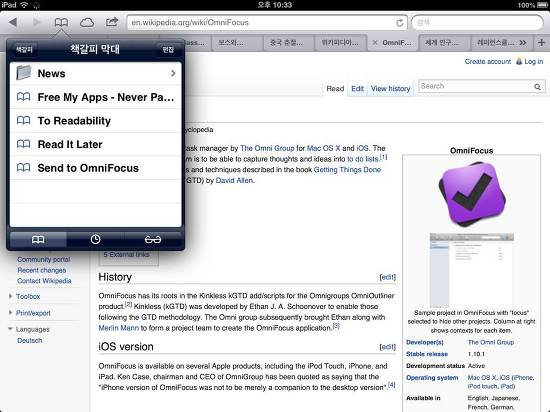This screenshot has width=550, height=412.
Task: Click Create account link
Action: (x=488, y=61)
